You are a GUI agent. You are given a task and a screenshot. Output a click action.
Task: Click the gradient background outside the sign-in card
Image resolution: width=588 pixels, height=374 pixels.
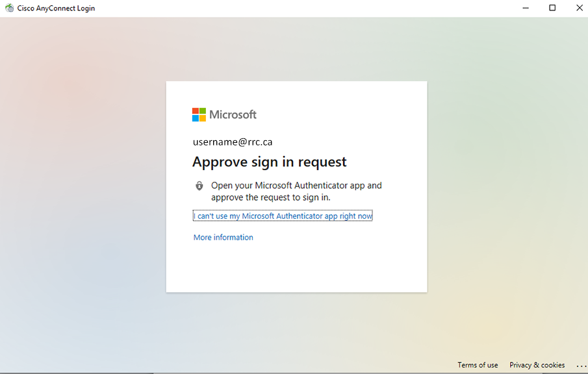tap(84, 195)
